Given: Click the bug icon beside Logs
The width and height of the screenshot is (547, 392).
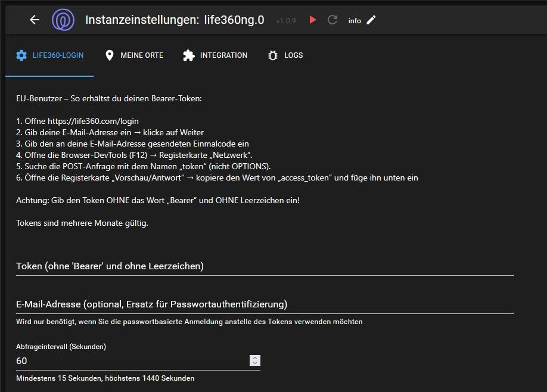Looking at the screenshot, I should (x=273, y=55).
